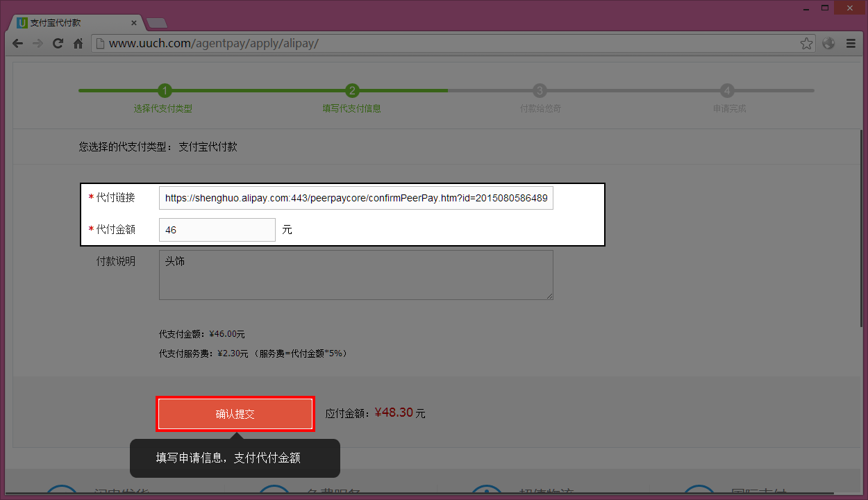Click the 填写代支付信息 step label
The height and width of the screenshot is (500, 868).
point(351,108)
